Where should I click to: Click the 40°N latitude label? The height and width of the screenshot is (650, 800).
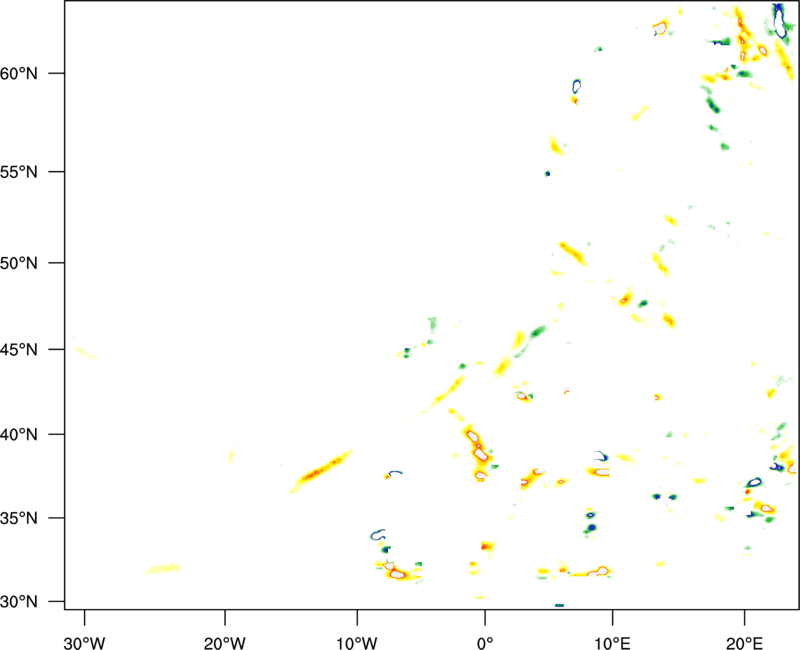(x=19, y=435)
